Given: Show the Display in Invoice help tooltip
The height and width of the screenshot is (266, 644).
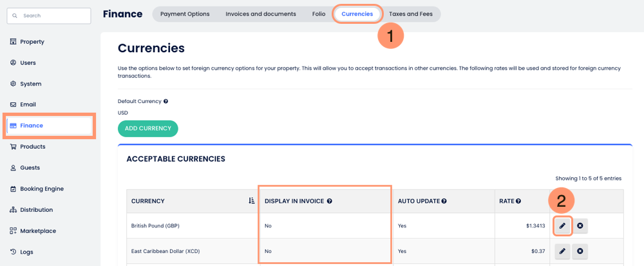Looking at the screenshot, I should pos(330,201).
